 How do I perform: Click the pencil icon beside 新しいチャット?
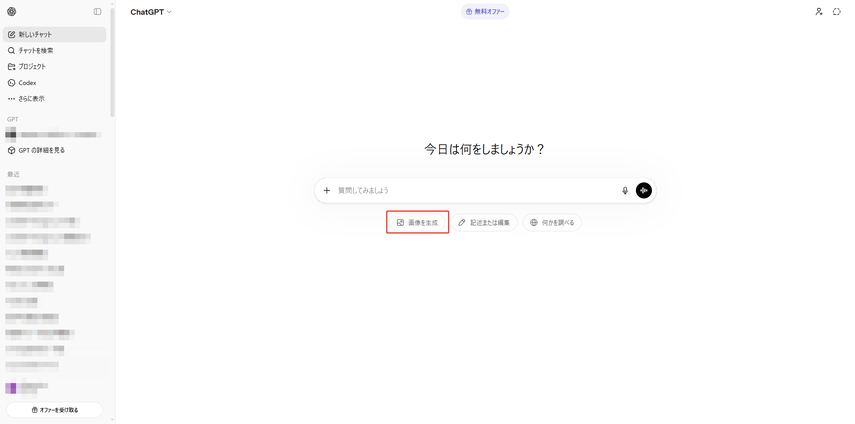(x=11, y=34)
